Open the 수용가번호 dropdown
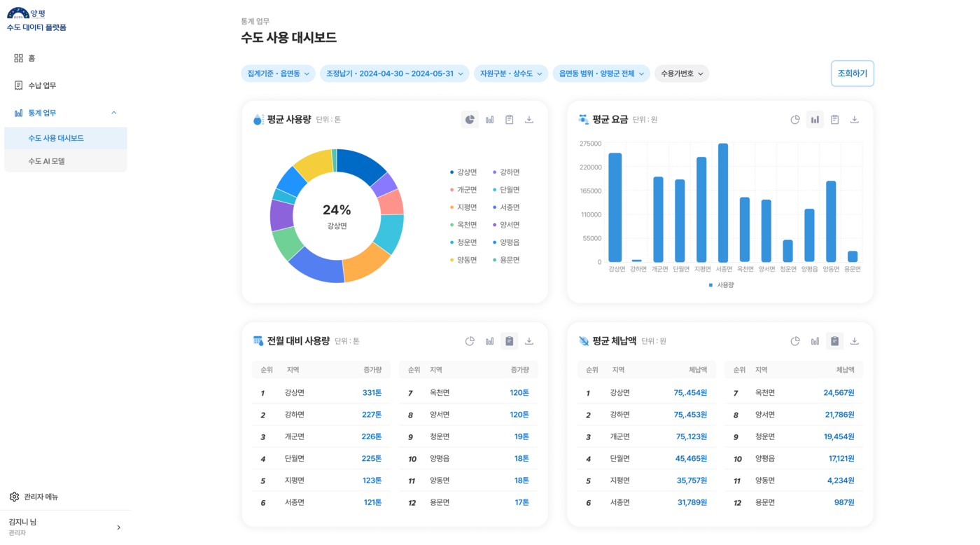 [x=682, y=74]
